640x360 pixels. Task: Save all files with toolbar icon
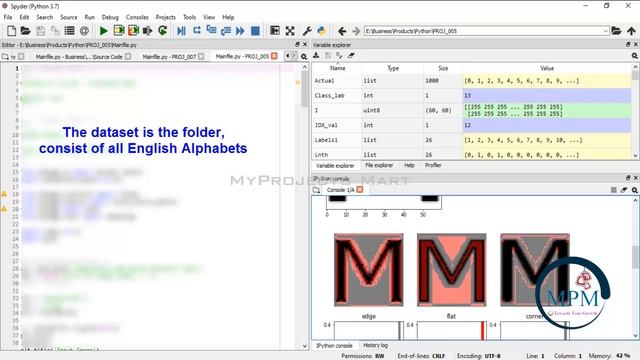click(x=55, y=31)
